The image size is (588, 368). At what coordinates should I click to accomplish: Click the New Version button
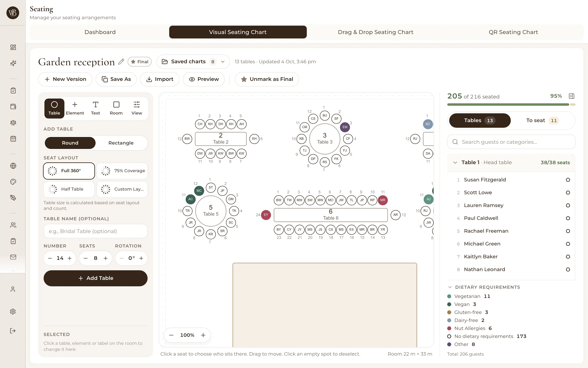[x=65, y=79]
